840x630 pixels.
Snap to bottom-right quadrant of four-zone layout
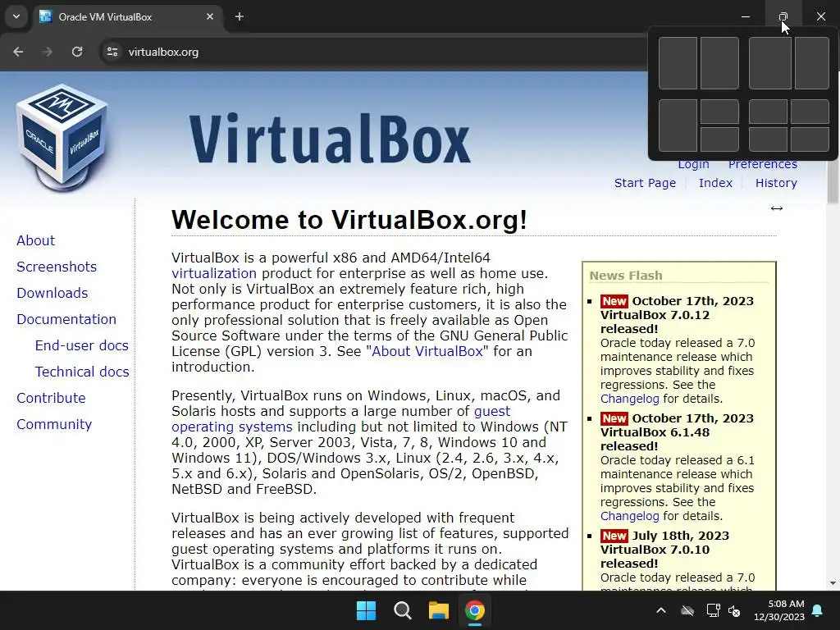pyautogui.click(x=810, y=139)
